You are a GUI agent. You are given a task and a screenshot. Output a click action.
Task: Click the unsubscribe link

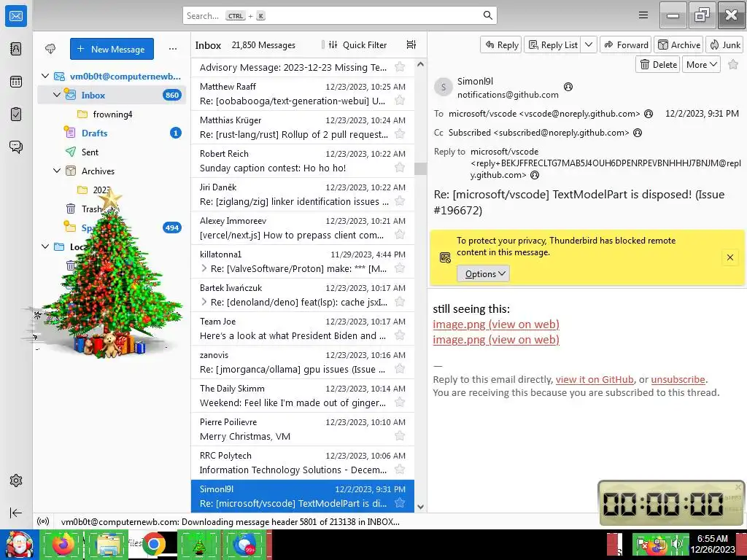click(x=678, y=379)
